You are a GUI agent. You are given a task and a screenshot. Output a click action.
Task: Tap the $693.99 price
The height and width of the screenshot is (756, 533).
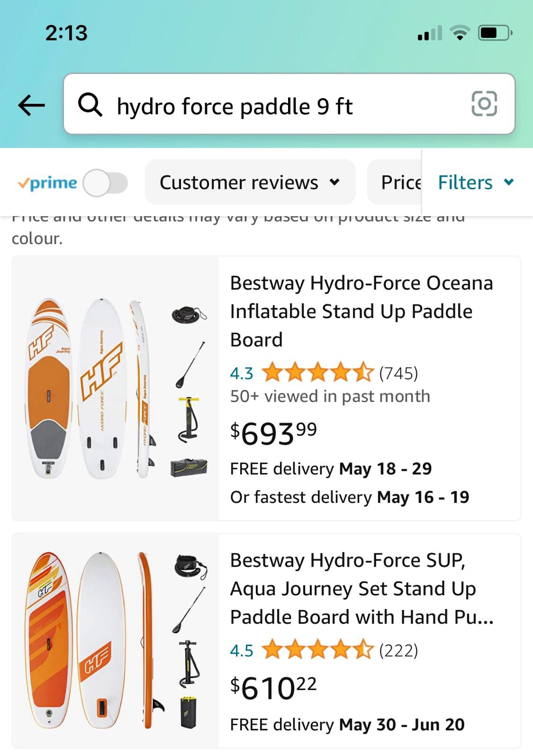274,434
